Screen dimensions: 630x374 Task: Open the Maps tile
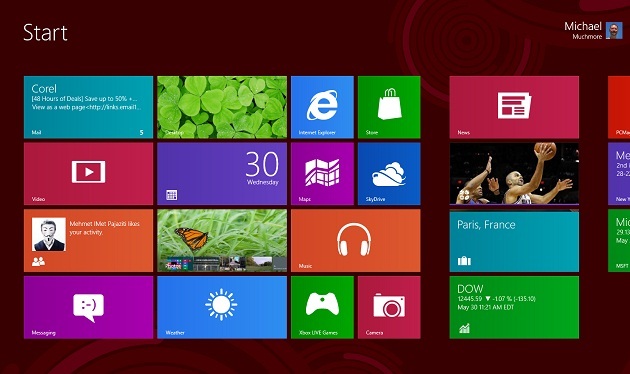coord(322,174)
